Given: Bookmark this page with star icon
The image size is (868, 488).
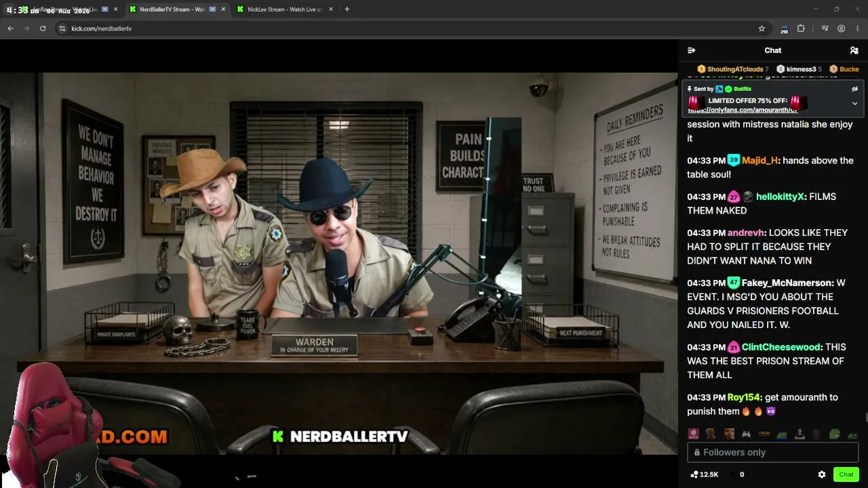Looking at the screenshot, I should (x=762, y=28).
